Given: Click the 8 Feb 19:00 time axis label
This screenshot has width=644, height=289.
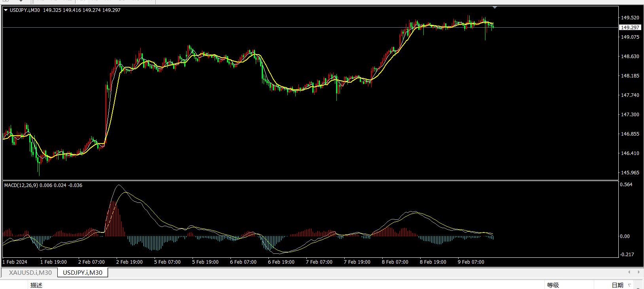Looking at the screenshot, I should click(433, 262).
